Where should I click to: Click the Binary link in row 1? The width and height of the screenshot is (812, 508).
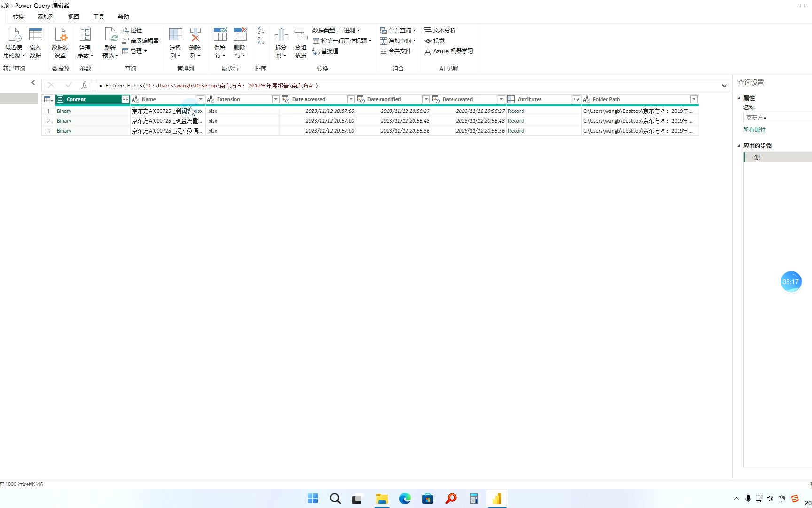tap(64, 111)
